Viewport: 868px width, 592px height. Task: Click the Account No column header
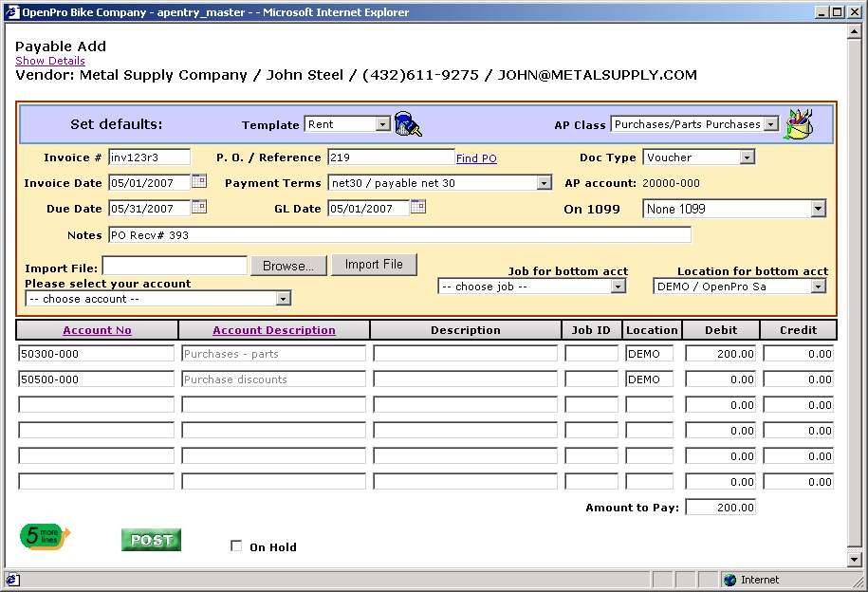(97, 330)
